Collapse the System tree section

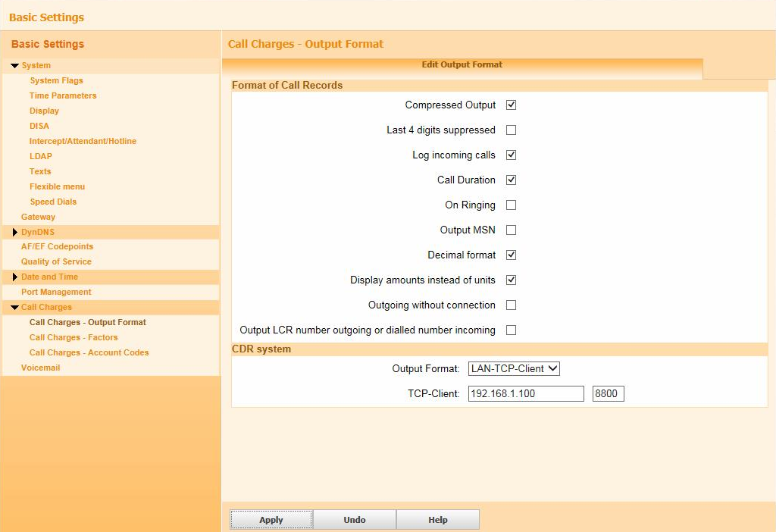[x=17, y=65]
